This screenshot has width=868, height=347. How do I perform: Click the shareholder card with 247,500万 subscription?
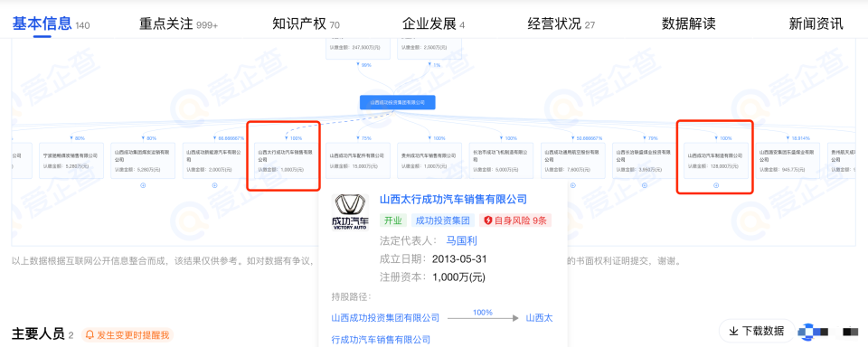pos(358,48)
